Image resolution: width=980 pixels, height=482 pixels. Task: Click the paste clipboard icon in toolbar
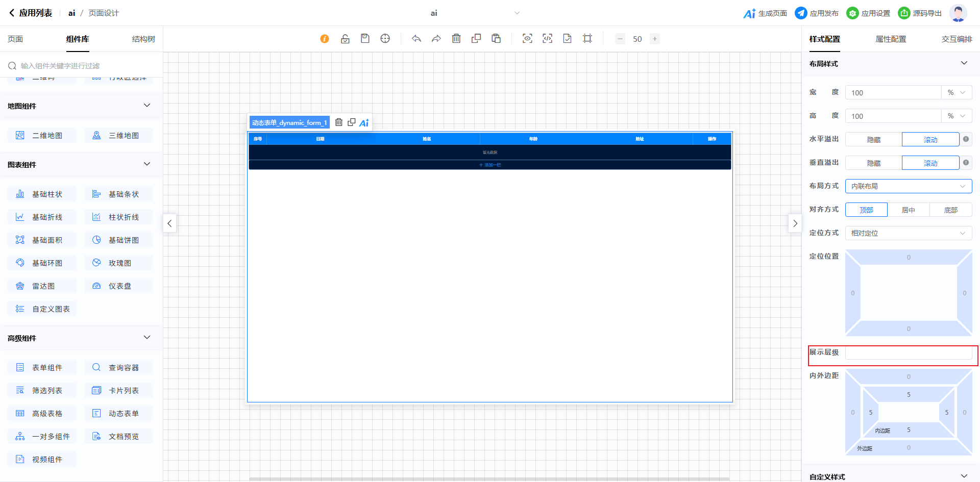[496, 39]
